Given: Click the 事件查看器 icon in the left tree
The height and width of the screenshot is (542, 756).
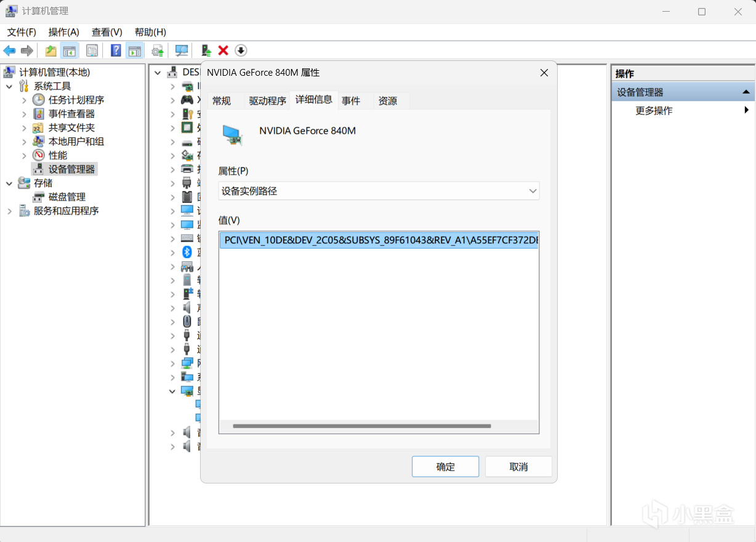Looking at the screenshot, I should 39,113.
